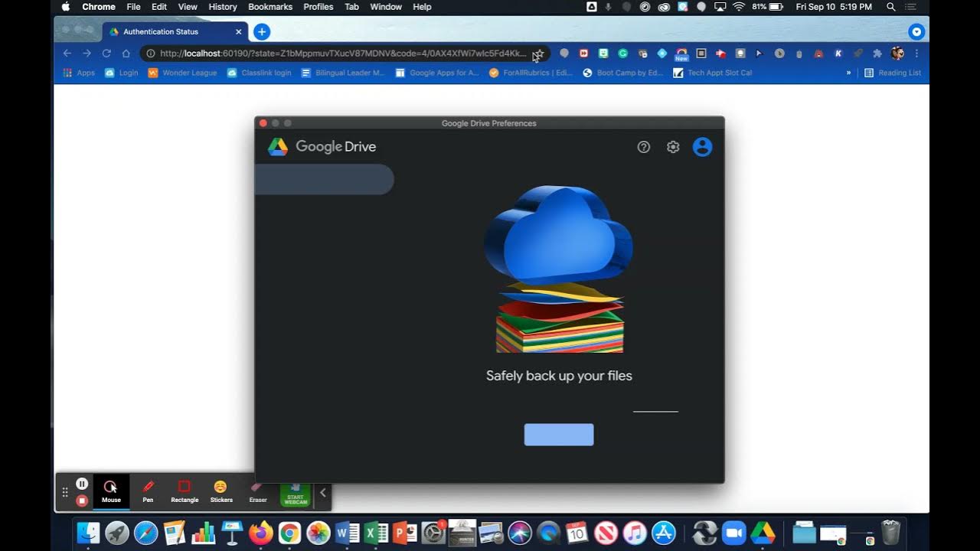980x551 pixels.
Task: Select the Authentication Status tab
Action: point(175,31)
